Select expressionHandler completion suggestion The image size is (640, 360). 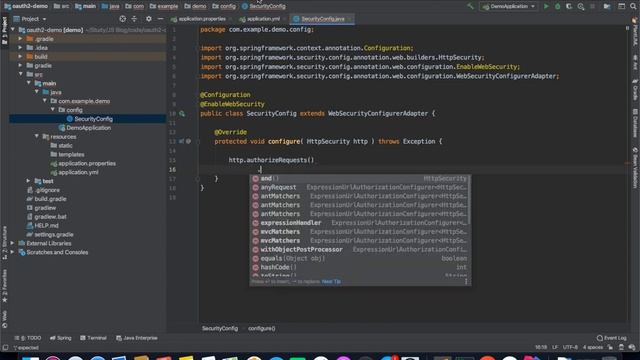tap(360, 223)
